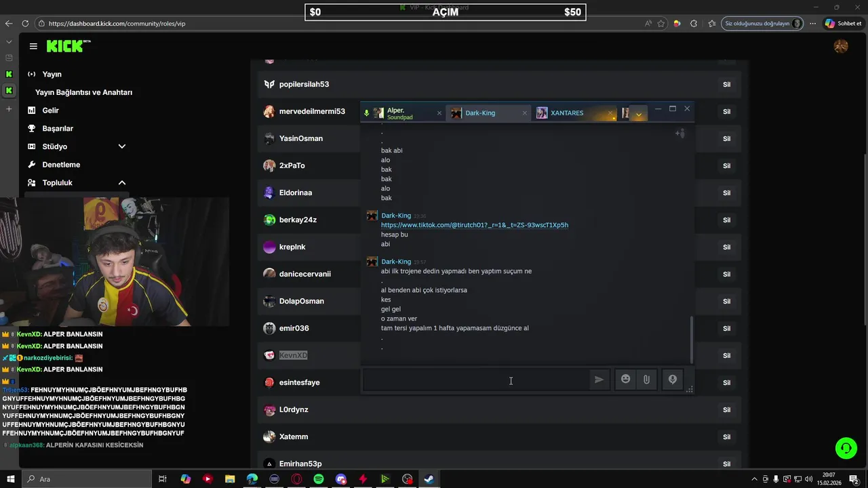Open the green support chat bubble
The height and width of the screenshot is (488, 868).
pyautogui.click(x=846, y=448)
